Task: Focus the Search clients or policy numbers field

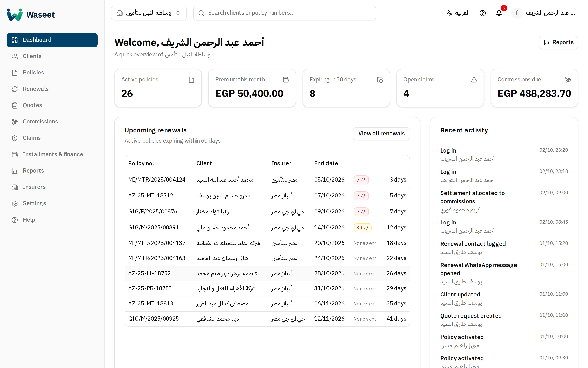Action: coord(285,13)
